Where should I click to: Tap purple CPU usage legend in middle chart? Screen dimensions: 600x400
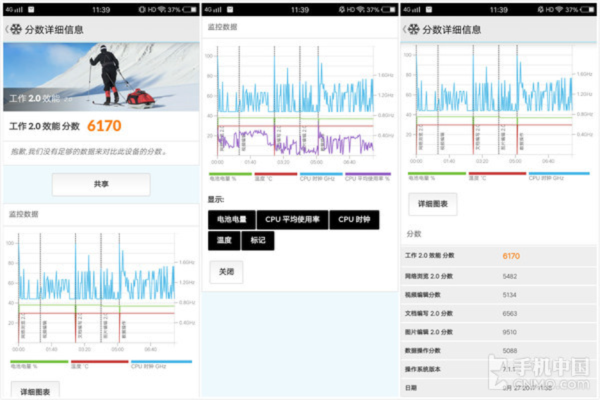(x=368, y=176)
